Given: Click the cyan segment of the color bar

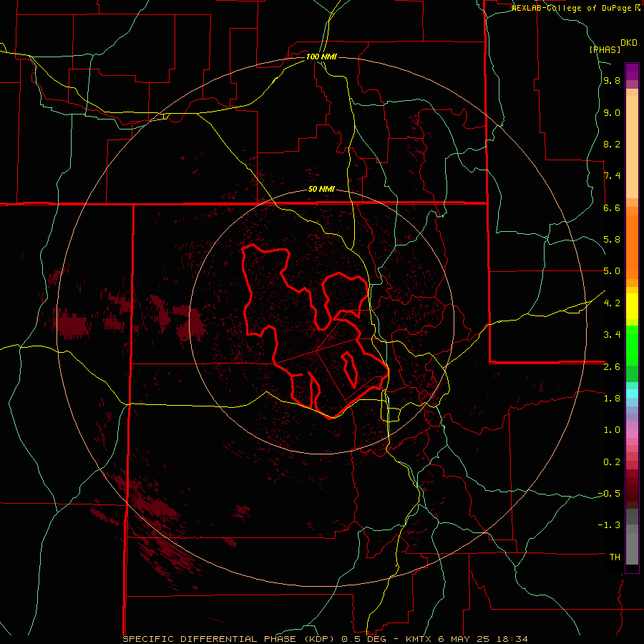Looking at the screenshot, I should click(x=632, y=394).
